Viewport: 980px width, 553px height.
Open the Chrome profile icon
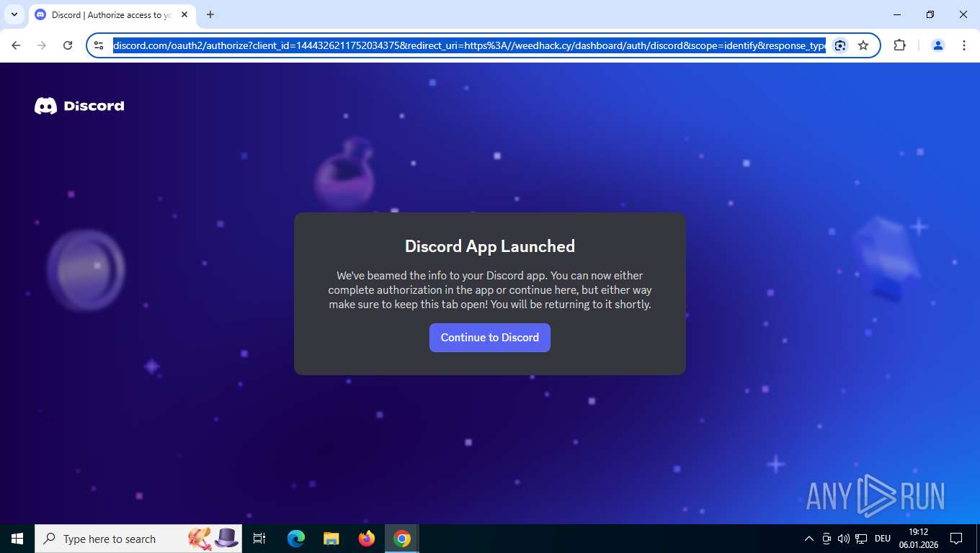point(938,45)
